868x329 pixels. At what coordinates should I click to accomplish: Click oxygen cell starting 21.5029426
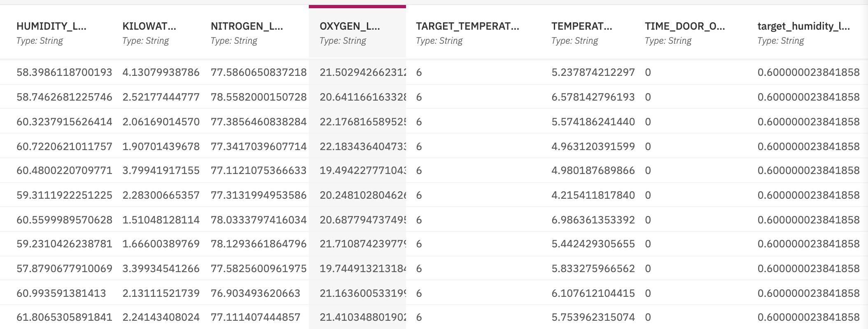pos(363,73)
